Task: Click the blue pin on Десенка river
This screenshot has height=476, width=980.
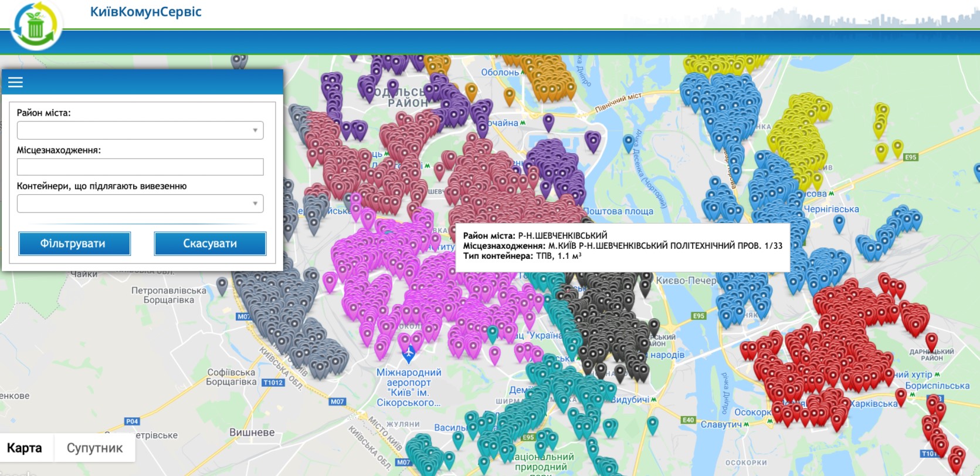Action: [x=629, y=141]
